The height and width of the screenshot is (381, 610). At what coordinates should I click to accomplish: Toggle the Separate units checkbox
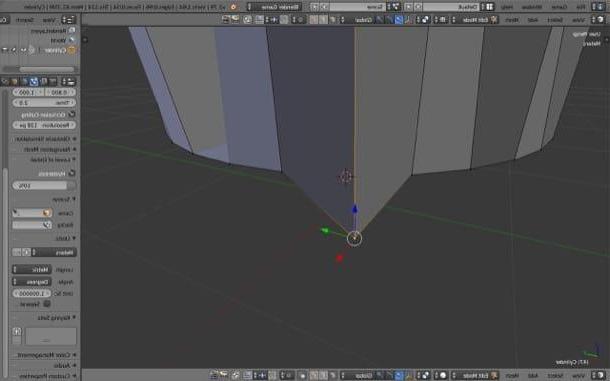tap(47, 304)
